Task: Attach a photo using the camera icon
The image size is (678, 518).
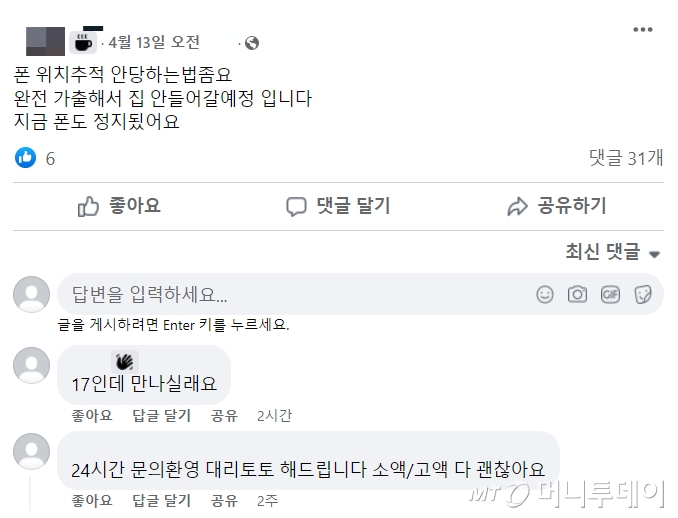Action: tap(577, 294)
